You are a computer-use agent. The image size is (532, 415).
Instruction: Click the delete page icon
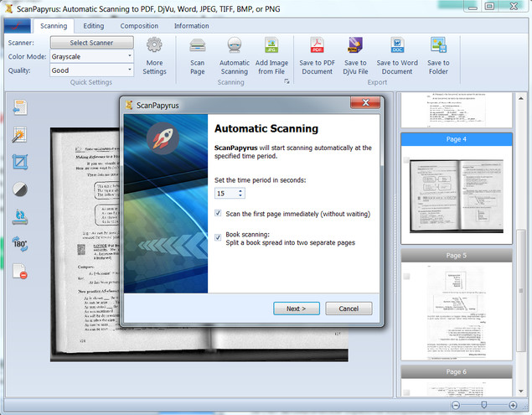pyautogui.click(x=20, y=271)
